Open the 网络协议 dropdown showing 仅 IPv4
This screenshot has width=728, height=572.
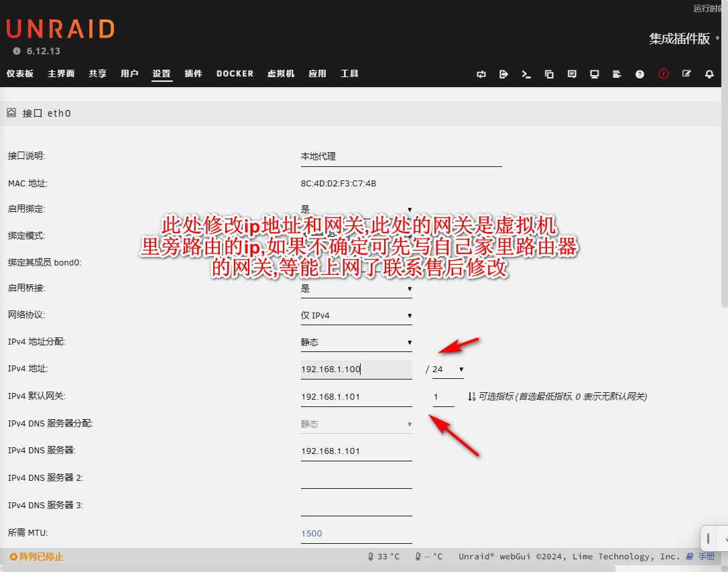356,316
